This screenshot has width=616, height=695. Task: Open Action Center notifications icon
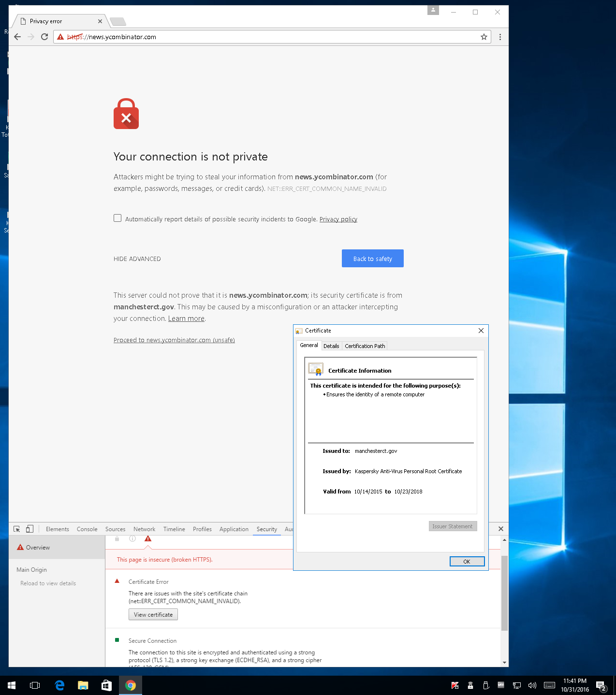coord(601,686)
